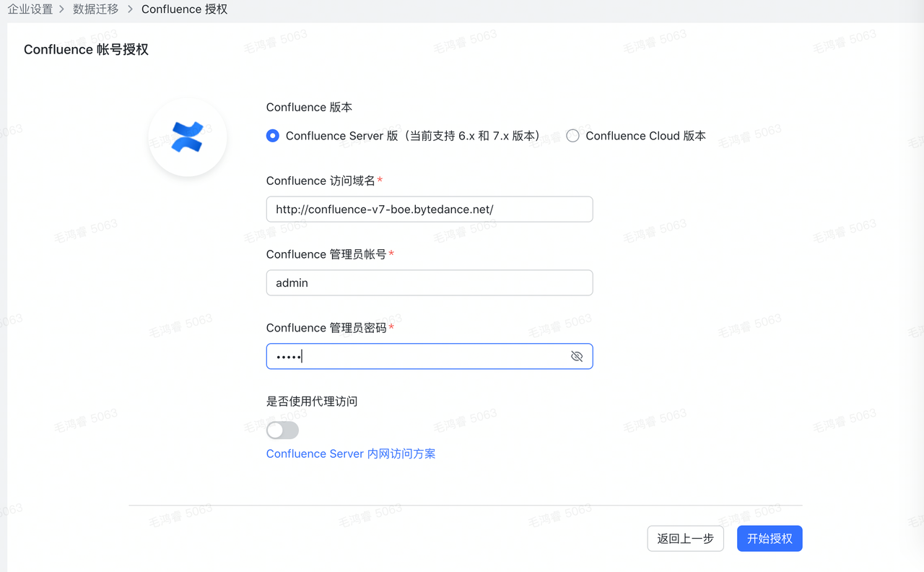The image size is (924, 572).
Task: Enable the 是否使用代理访问 switch
Action: point(282,430)
